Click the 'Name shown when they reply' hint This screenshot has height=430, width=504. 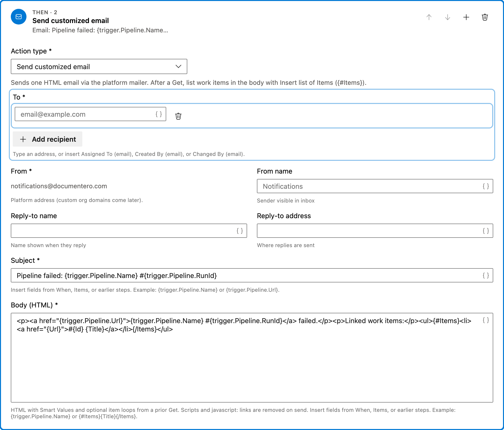[x=48, y=245]
